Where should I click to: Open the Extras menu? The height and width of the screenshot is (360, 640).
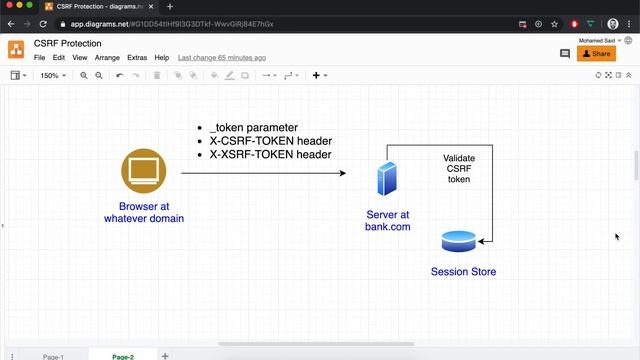pos(137,58)
